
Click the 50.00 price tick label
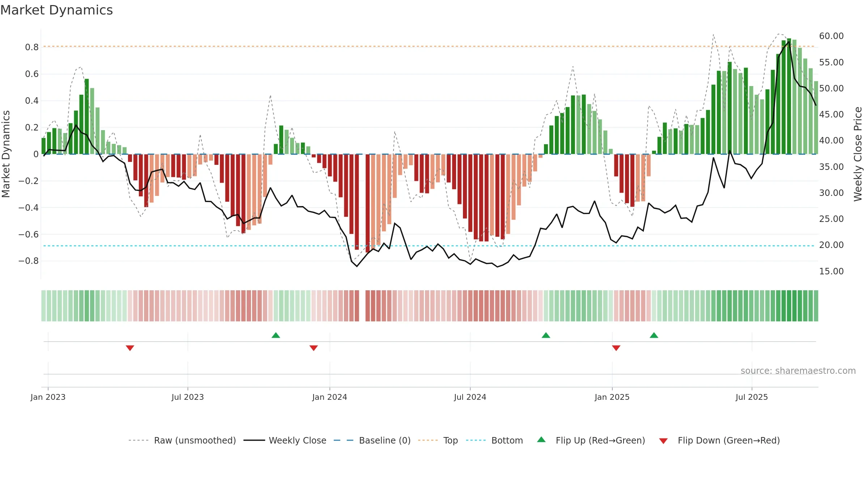point(831,89)
